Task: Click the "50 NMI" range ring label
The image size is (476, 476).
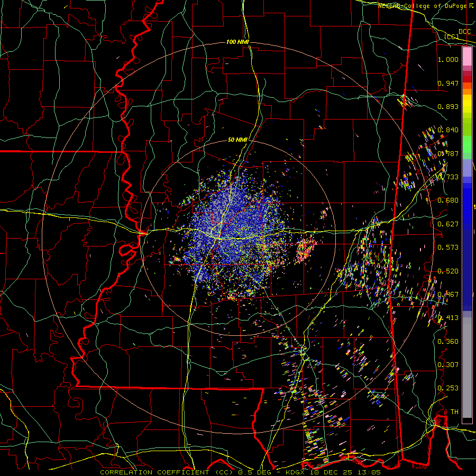Action: click(x=237, y=140)
